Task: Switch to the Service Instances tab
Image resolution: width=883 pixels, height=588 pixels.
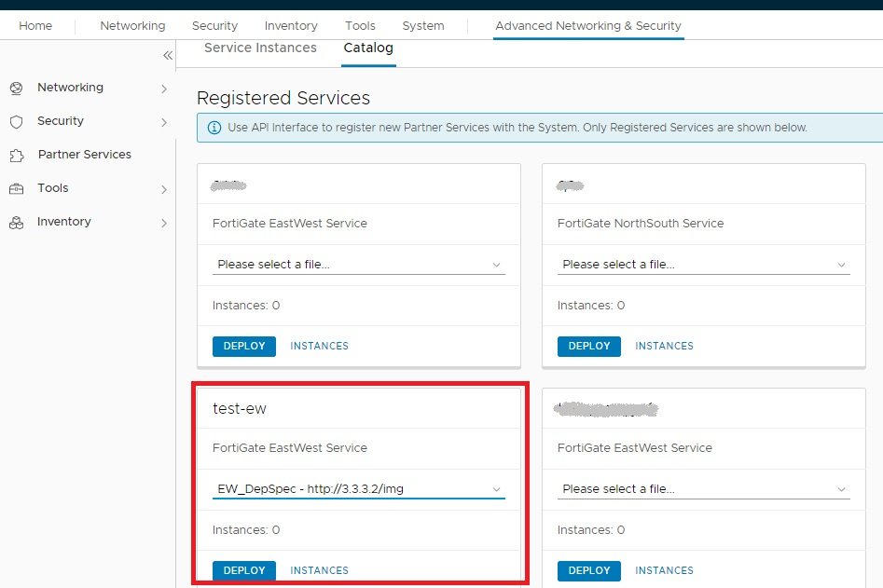Action: pyautogui.click(x=260, y=48)
